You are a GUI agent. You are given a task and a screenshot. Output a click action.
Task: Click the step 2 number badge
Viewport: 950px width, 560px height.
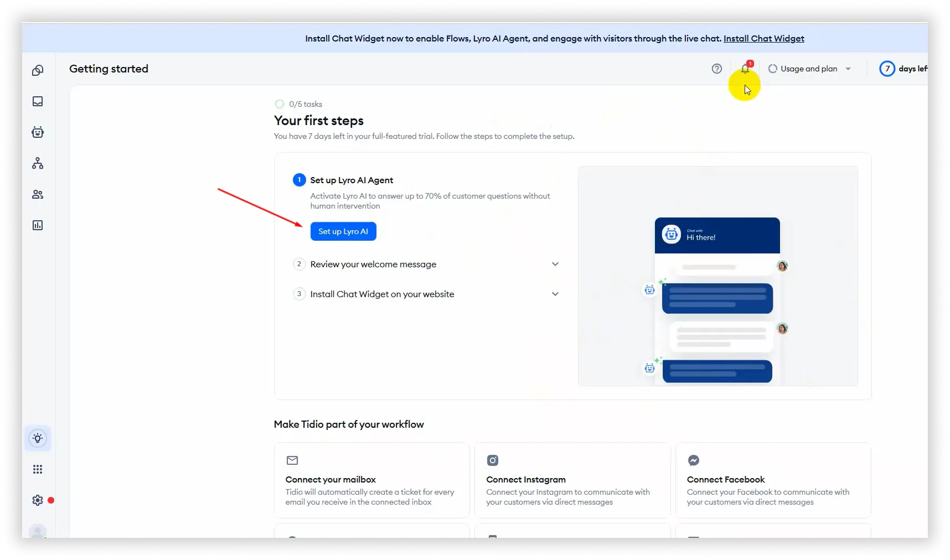(x=299, y=264)
